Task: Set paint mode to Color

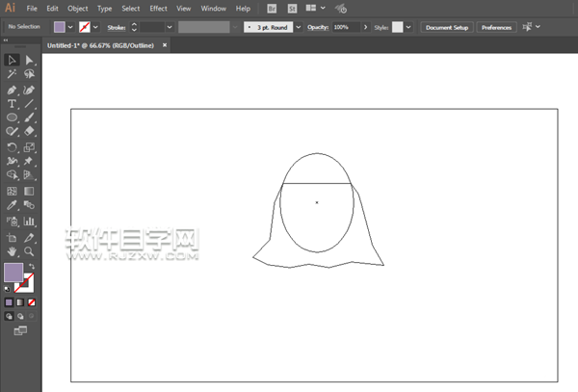Action: 10,301
